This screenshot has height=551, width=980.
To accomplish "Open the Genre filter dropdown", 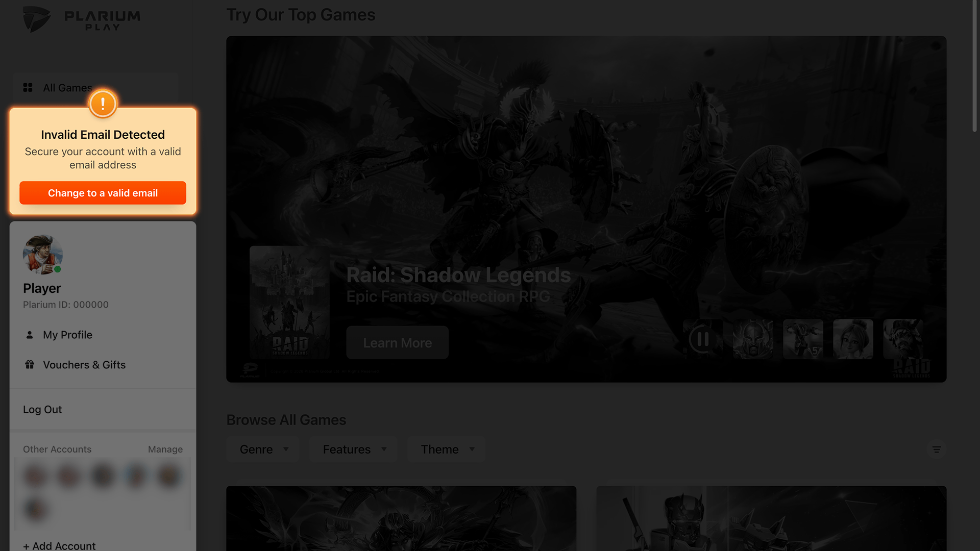I will coord(263,449).
